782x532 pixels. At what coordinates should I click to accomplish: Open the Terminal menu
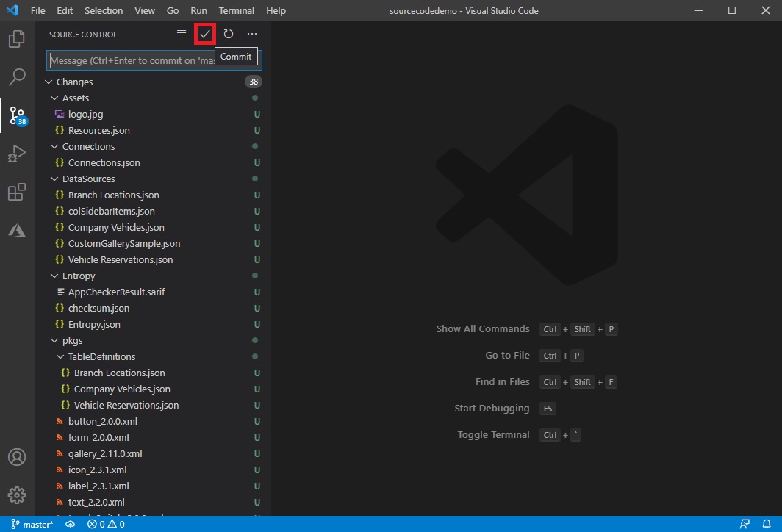(x=236, y=10)
